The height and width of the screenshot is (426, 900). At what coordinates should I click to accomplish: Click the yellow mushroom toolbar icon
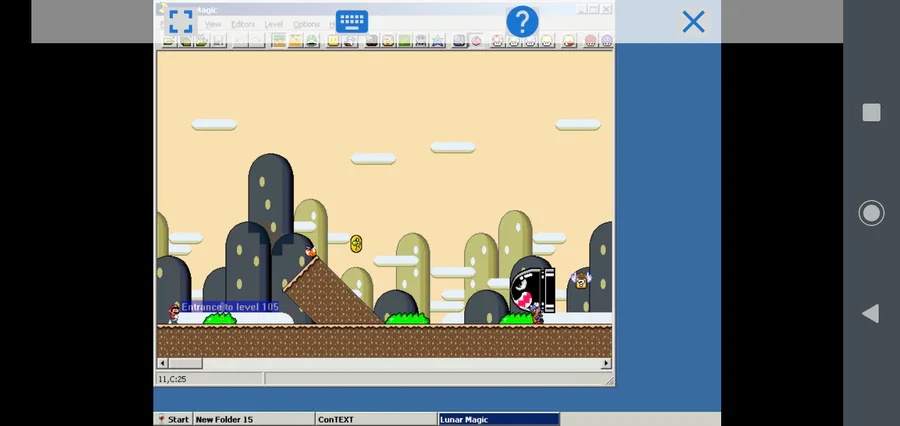point(546,40)
